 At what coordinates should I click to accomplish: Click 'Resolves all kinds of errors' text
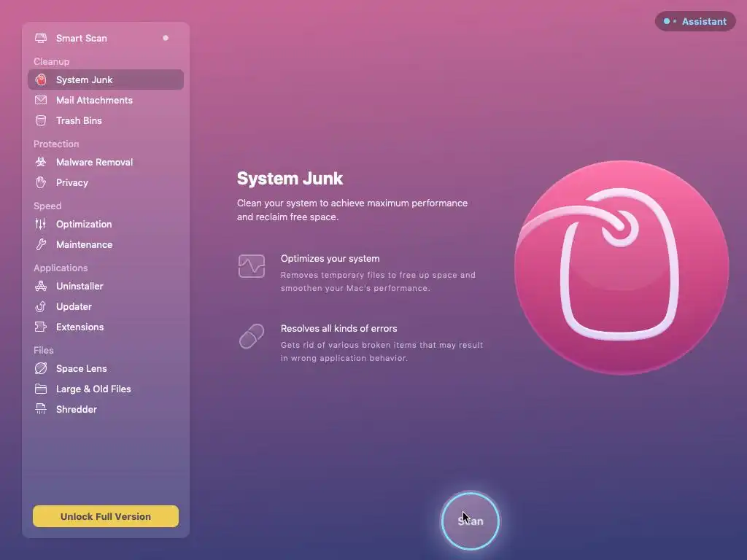pos(338,329)
